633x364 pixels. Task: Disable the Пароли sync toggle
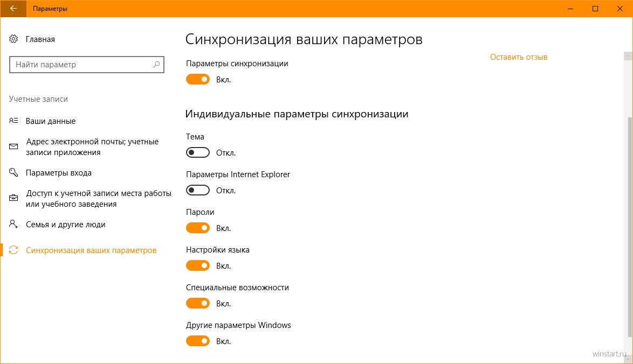(198, 228)
